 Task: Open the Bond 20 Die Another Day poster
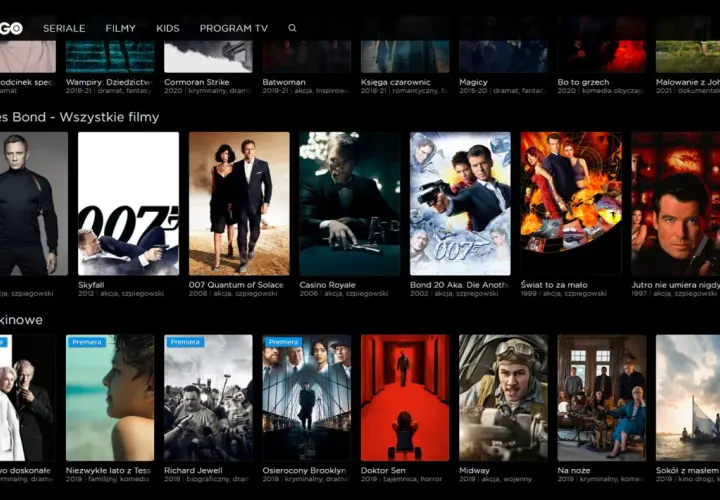[x=460, y=203]
